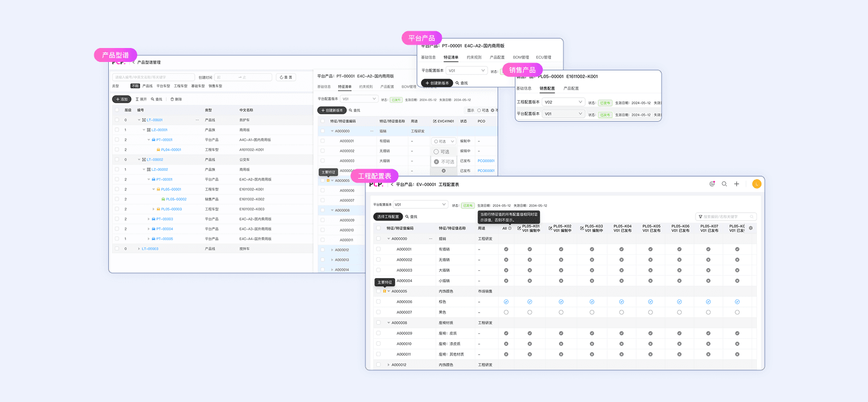Switch to the ECU管理 tab
This screenshot has width=868, height=402.
coord(543,57)
